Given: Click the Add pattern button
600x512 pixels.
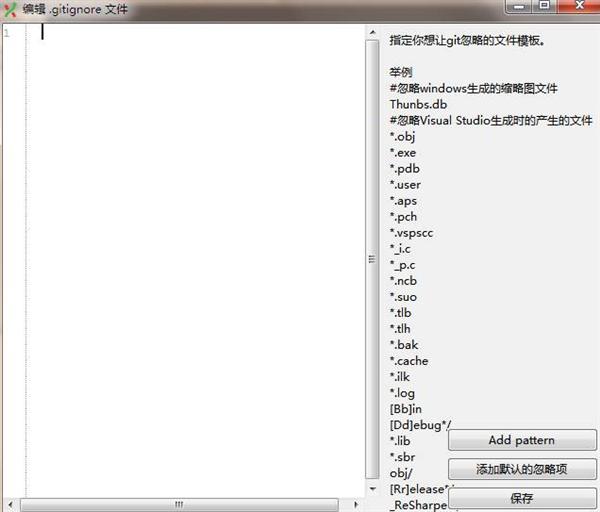Looking at the screenshot, I should (522, 440).
